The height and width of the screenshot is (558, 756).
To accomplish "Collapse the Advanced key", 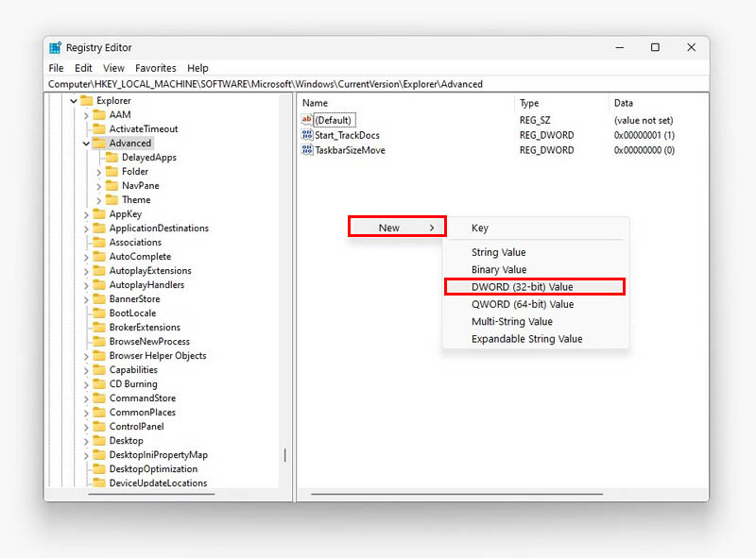I will (x=86, y=144).
